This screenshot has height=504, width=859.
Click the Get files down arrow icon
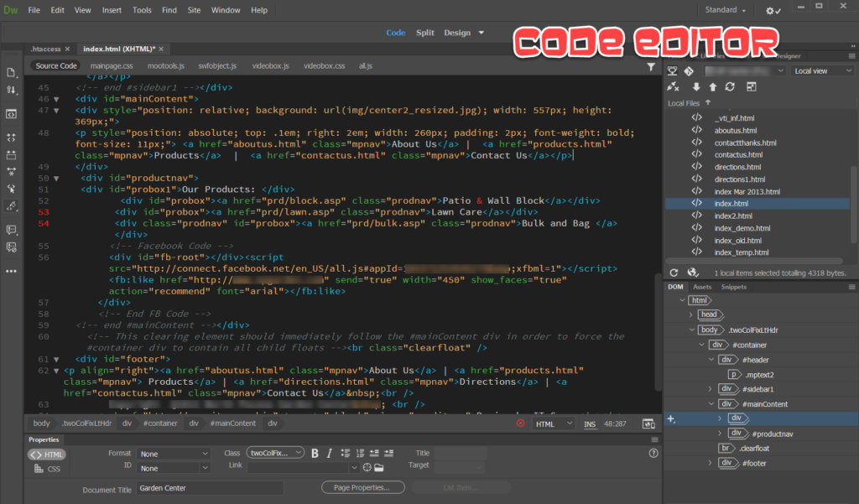[x=696, y=86]
